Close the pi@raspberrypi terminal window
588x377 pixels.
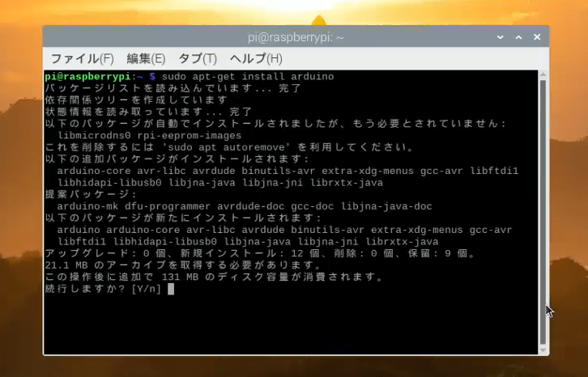pyautogui.click(x=537, y=37)
